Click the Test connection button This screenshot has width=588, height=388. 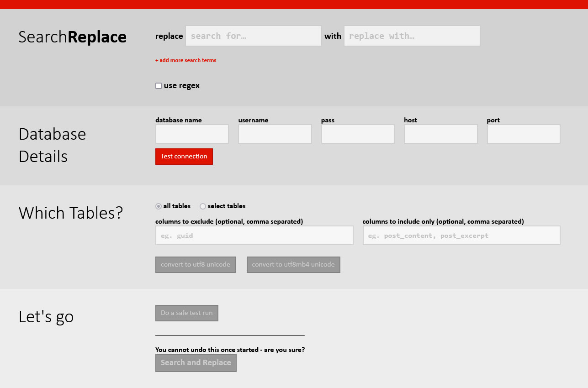(x=184, y=157)
